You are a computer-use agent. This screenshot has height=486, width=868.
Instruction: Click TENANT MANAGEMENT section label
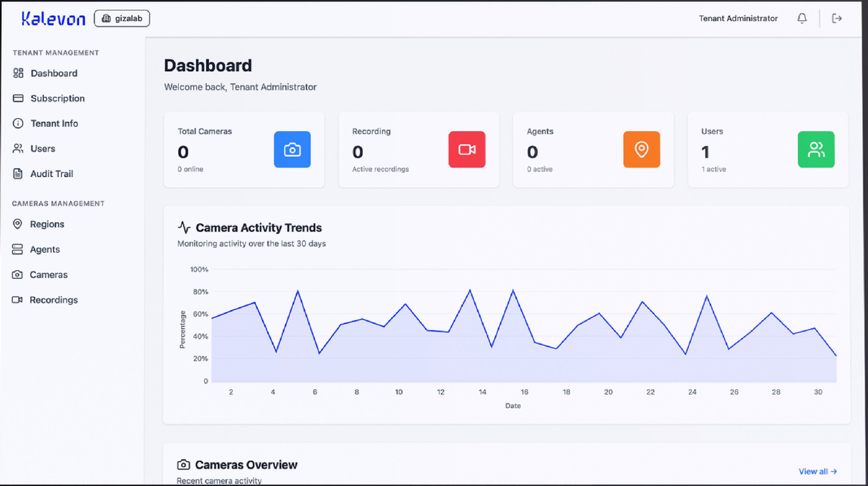click(x=56, y=53)
